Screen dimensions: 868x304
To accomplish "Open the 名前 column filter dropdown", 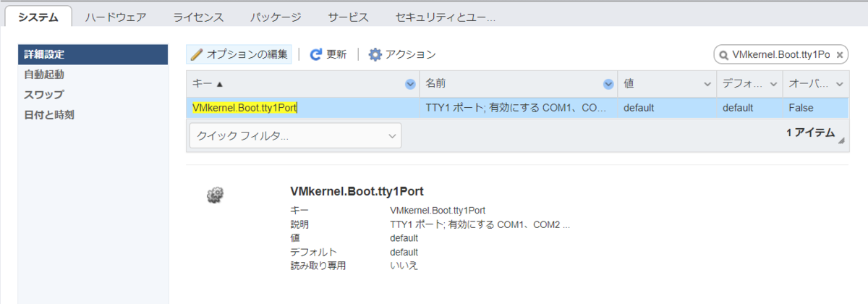I will (609, 84).
